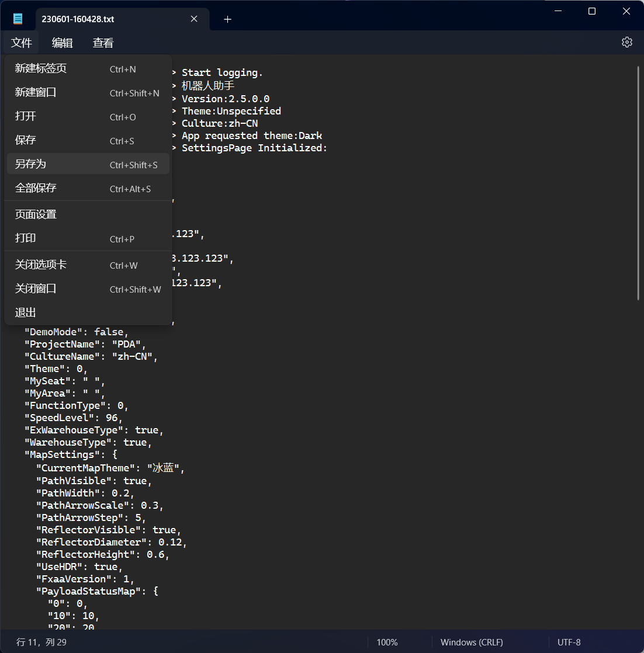Click the line "ReflectorHeight": 0.6
The width and height of the screenshot is (644, 653).
[102, 555]
